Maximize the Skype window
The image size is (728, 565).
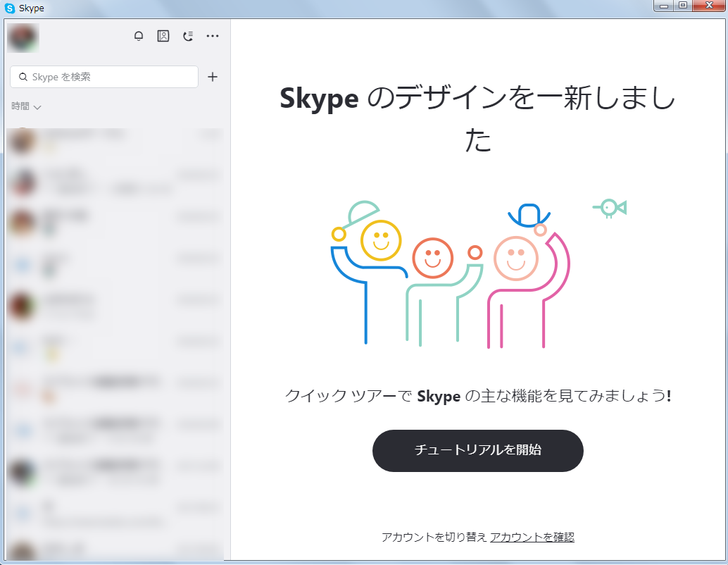tap(683, 6)
